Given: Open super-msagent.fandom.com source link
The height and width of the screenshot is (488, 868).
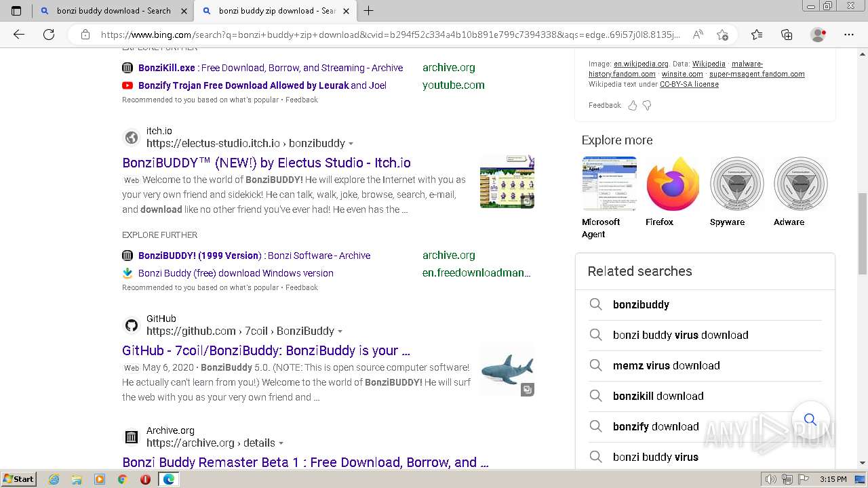Looking at the screenshot, I should click(x=757, y=75).
